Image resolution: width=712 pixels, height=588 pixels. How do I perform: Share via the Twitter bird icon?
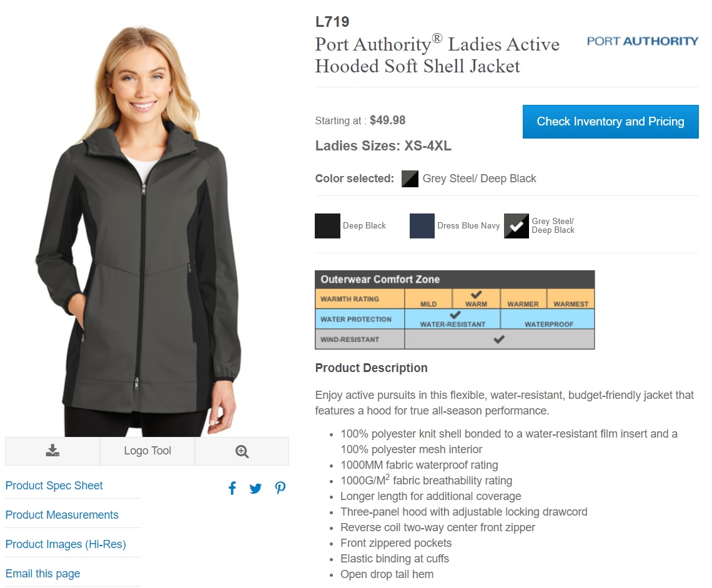tap(255, 489)
